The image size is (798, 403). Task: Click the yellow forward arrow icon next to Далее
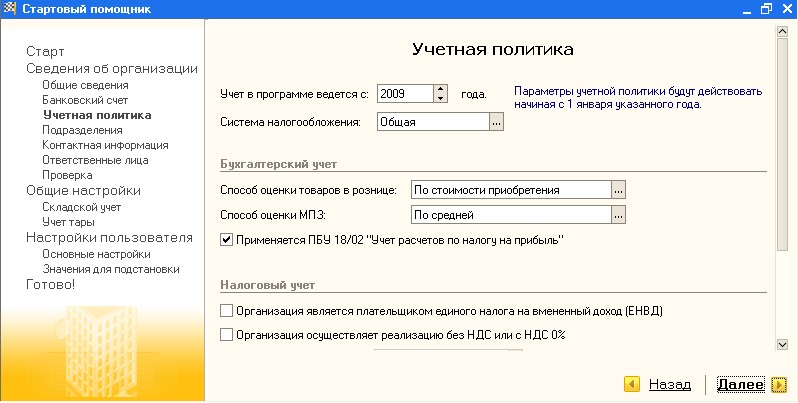pyautogui.click(x=779, y=384)
